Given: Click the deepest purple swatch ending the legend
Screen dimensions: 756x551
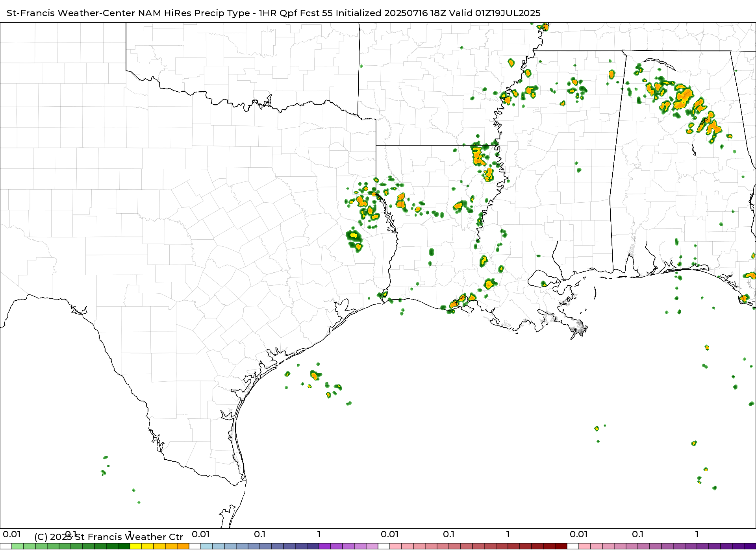Looking at the screenshot, I should [x=750, y=546].
